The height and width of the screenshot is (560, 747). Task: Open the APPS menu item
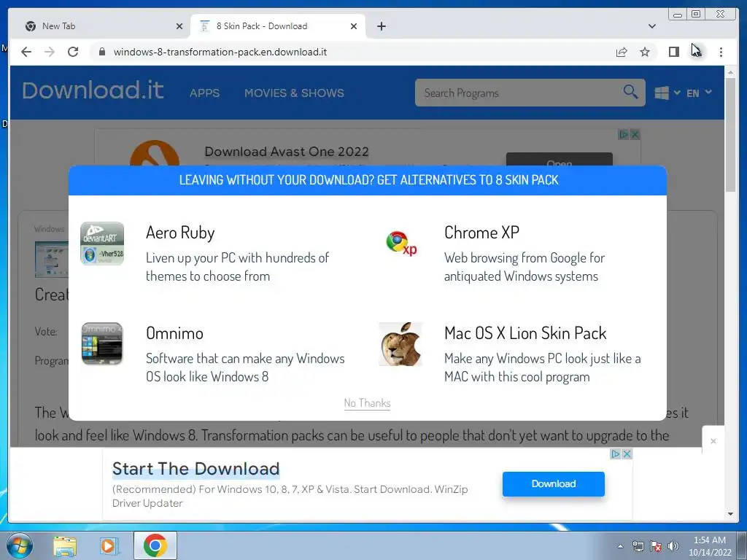pyautogui.click(x=204, y=93)
